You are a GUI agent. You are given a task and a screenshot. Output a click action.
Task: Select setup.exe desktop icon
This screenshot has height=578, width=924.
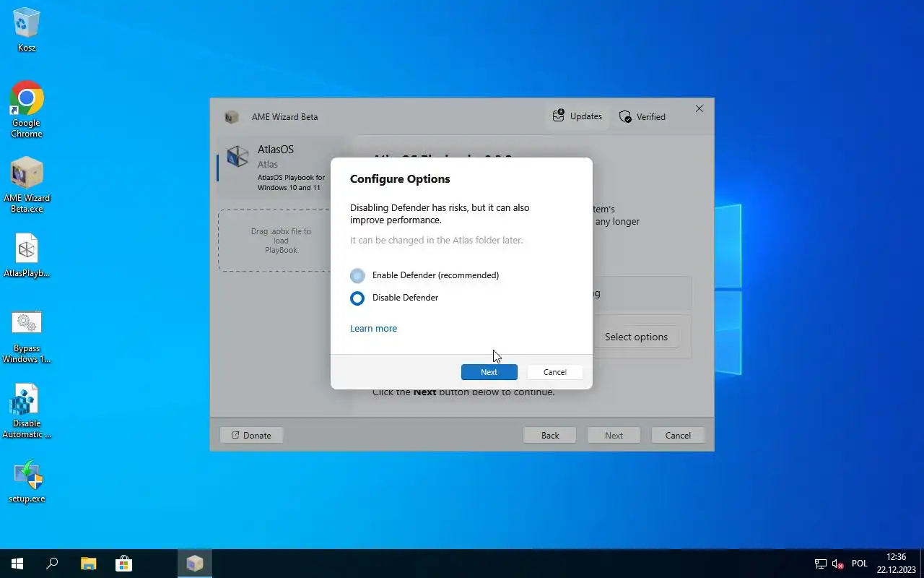(27, 481)
